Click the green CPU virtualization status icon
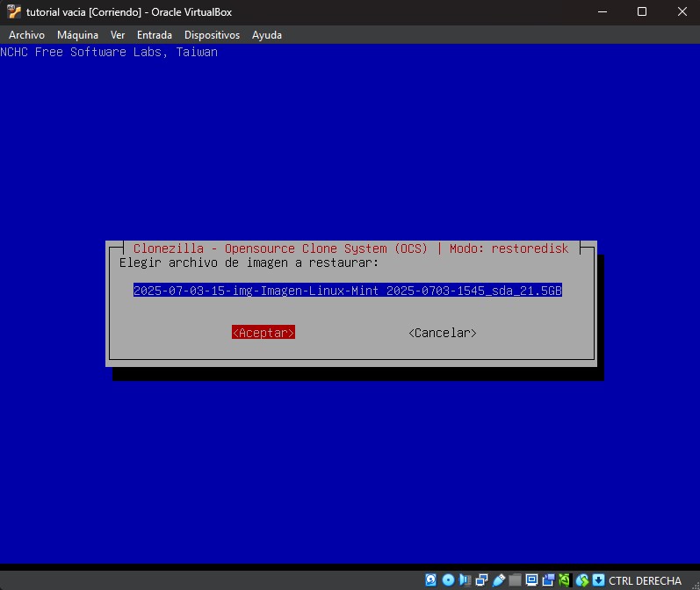700x590 pixels. [x=565, y=579]
